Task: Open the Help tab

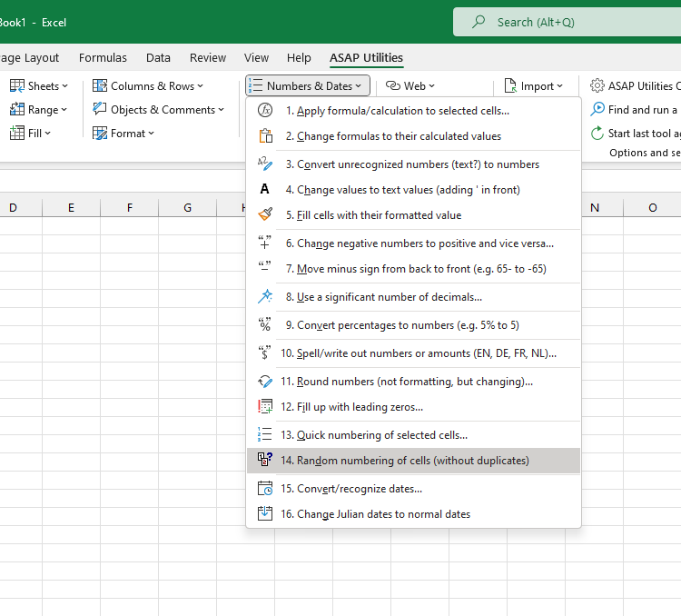Action: tap(299, 57)
